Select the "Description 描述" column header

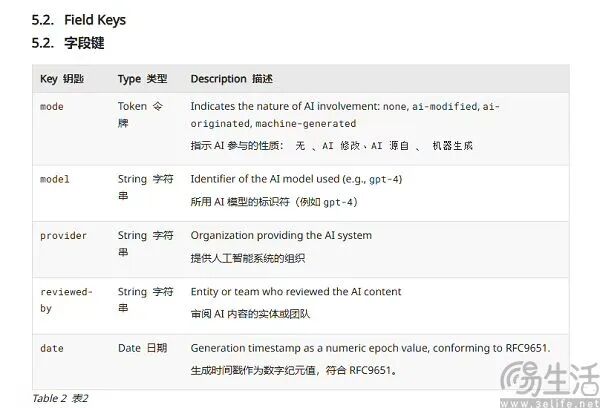231,79
